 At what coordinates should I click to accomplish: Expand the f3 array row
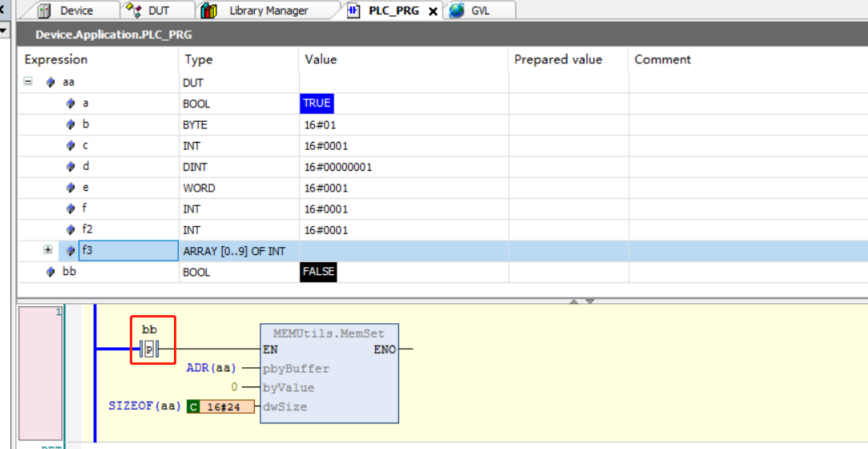pyautogui.click(x=48, y=249)
